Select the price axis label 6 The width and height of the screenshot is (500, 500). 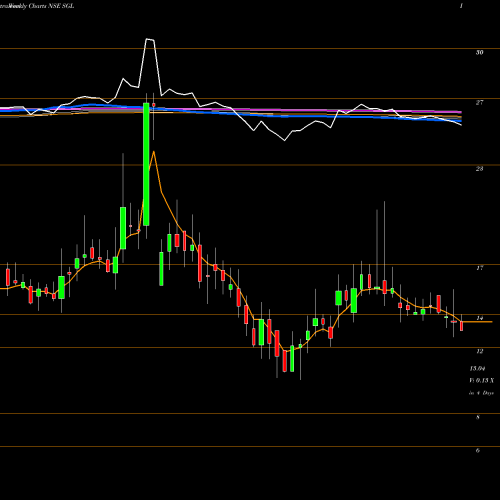(478, 450)
